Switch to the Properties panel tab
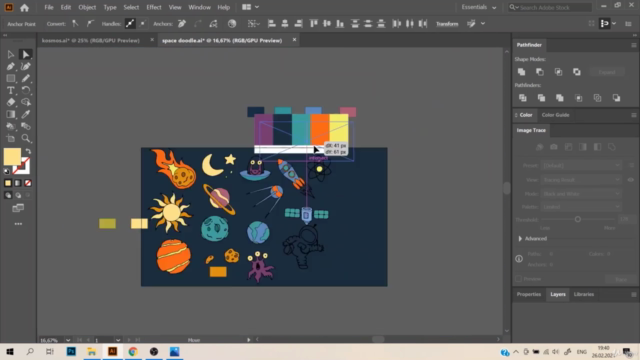 [529, 294]
